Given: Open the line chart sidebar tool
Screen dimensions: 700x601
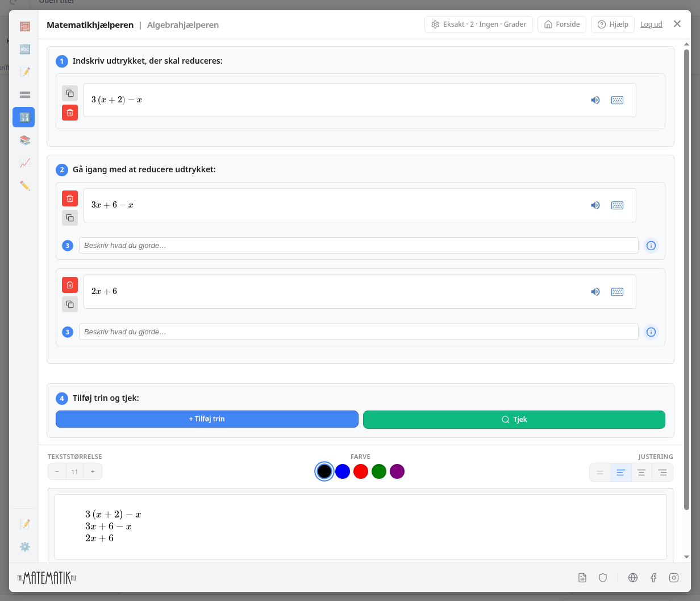Looking at the screenshot, I should (24, 163).
